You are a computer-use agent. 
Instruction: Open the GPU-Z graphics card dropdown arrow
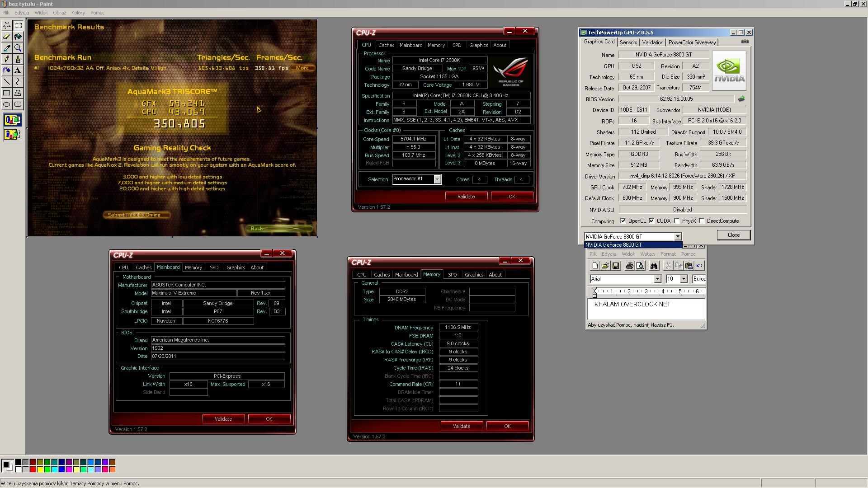[678, 237]
